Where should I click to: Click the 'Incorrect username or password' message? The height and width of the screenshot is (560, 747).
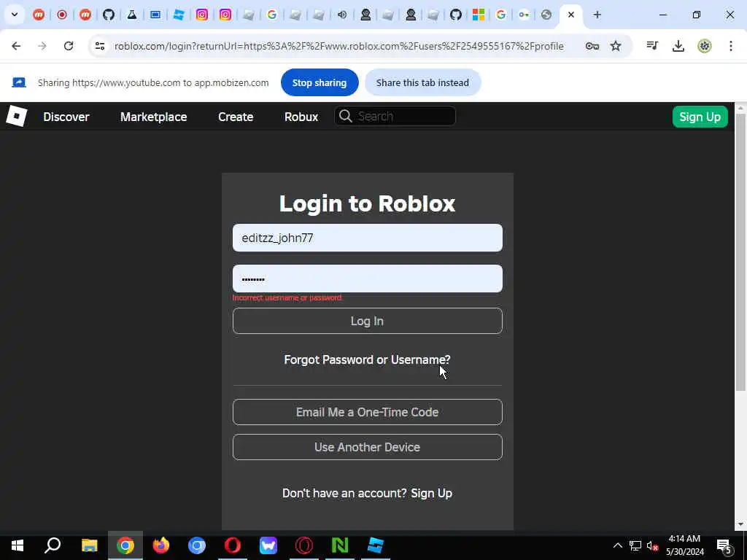[x=287, y=297]
